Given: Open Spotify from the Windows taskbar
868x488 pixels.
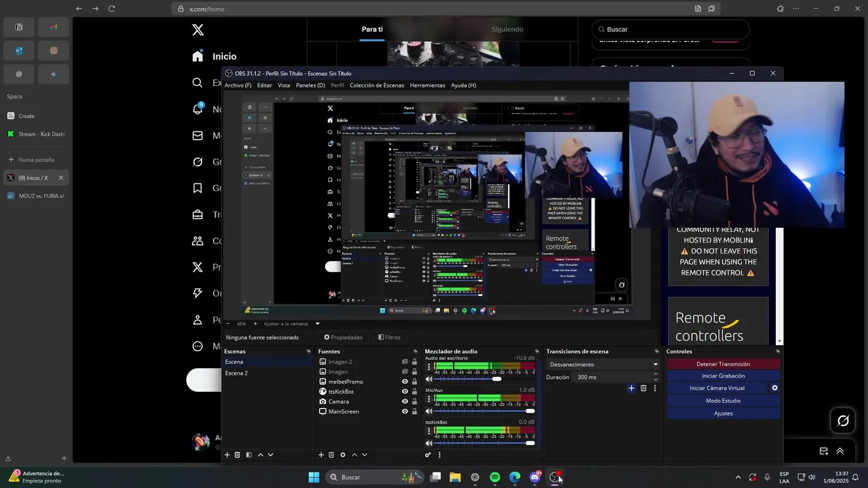Looking at the screenshot, I should pyautogui.click(x=495, y=477).
